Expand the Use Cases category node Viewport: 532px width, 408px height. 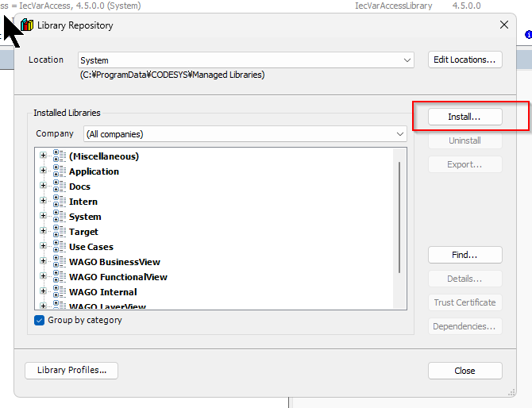click(x=43, y=245)
